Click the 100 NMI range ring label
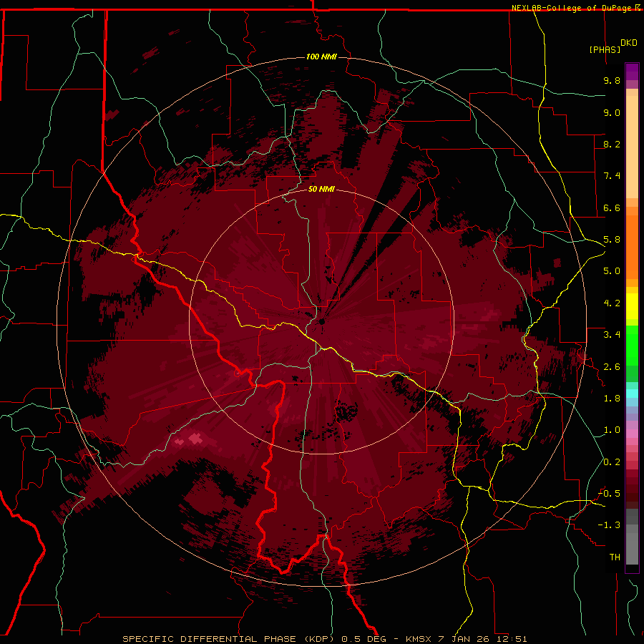Screen dimensions: 644x644 321,57
